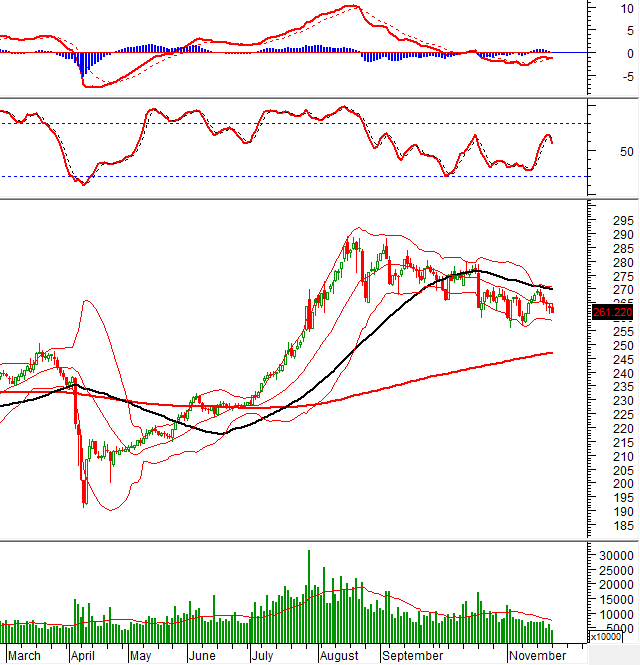Viewport: 640px width, 665px height.
Task: Select the April label on time axis
Action: [x=82, y=656]
